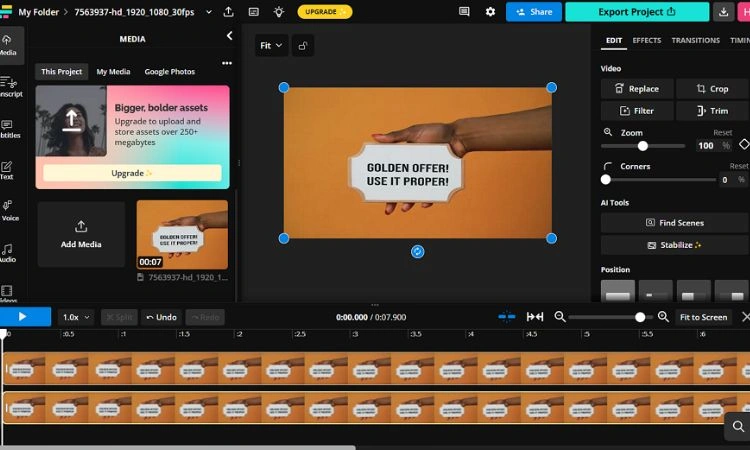
Task: Click the Crop button
Action: pos(713,89)
